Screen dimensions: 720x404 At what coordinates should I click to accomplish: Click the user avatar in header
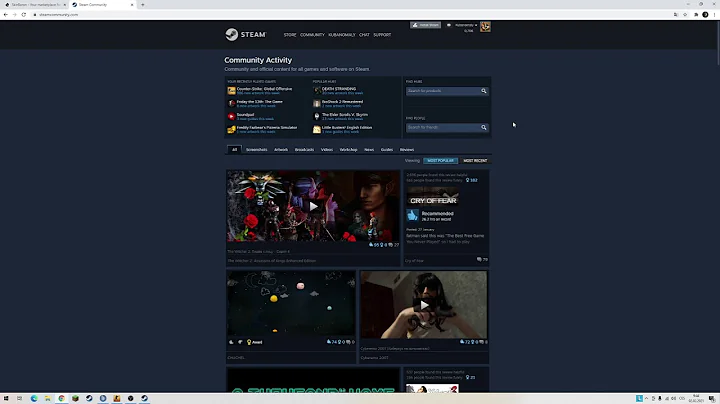pyautogui.click(x=485, y=27)
